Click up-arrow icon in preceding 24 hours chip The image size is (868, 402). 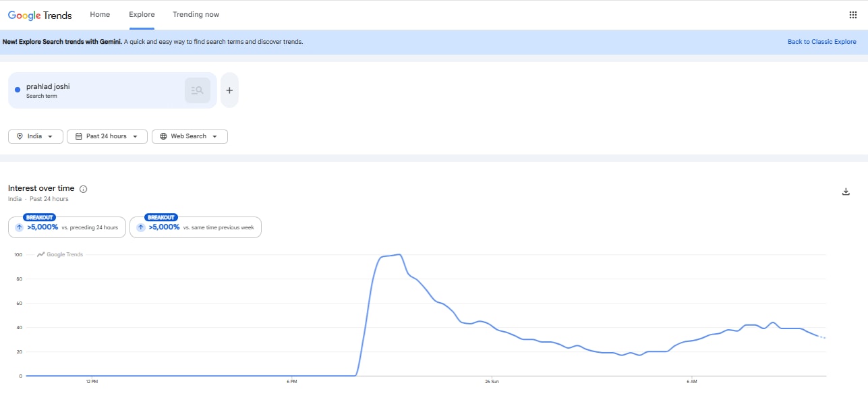(x=19, y=228)
